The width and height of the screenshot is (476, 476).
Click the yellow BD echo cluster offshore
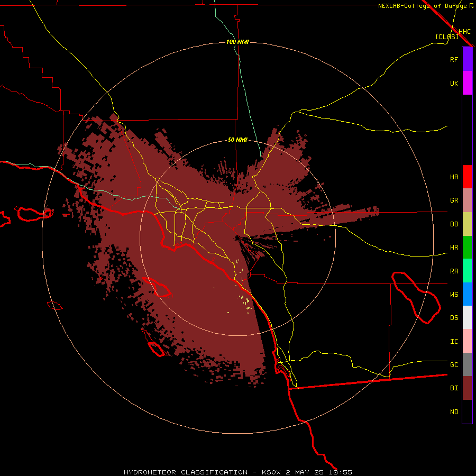pos(246,303)
